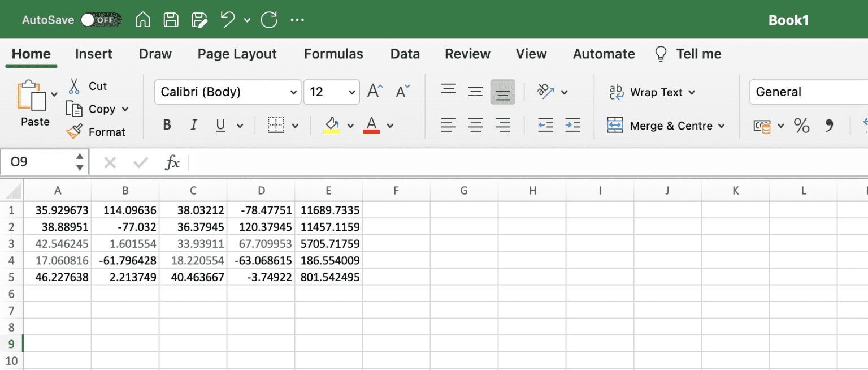Apply the red font colour
The image size is (868, 370).
click(x=371, y=125)
